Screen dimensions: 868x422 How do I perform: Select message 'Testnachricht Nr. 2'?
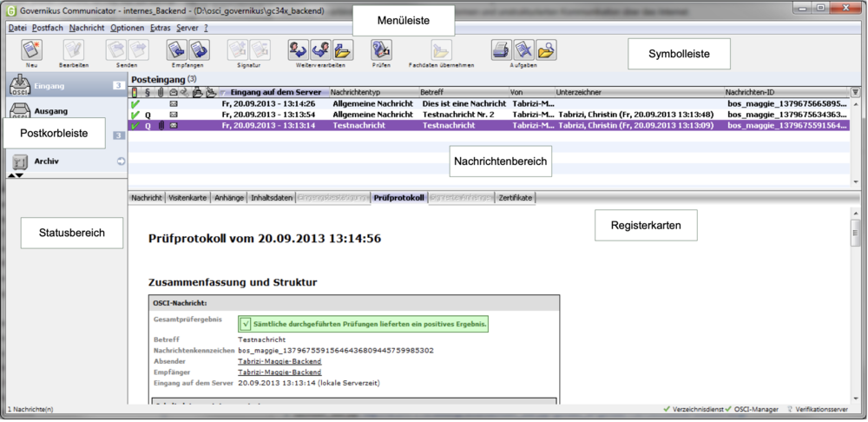pos(490,115)
